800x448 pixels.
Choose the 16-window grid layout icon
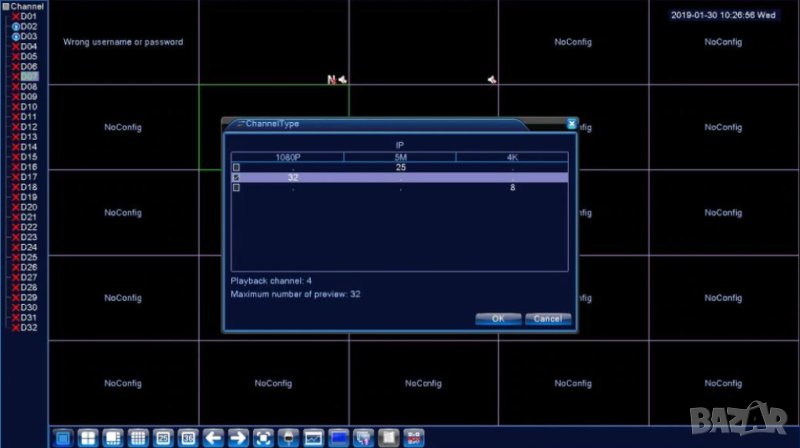pyautogui.click(x=138, y=437)
